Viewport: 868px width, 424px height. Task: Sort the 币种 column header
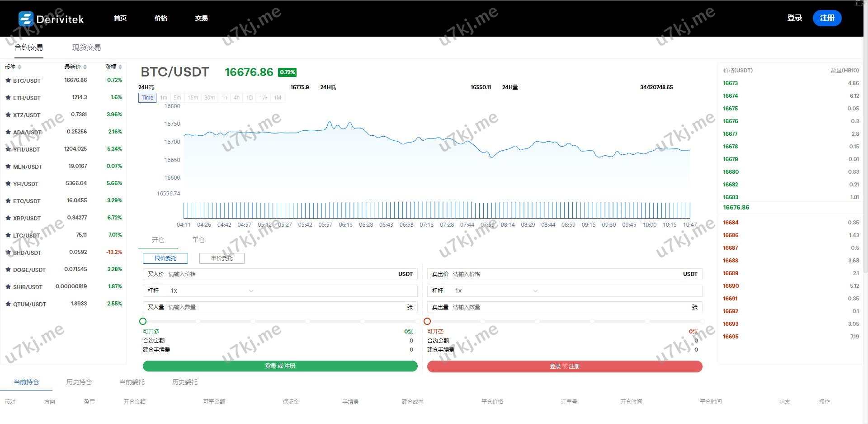pos(19,67)
